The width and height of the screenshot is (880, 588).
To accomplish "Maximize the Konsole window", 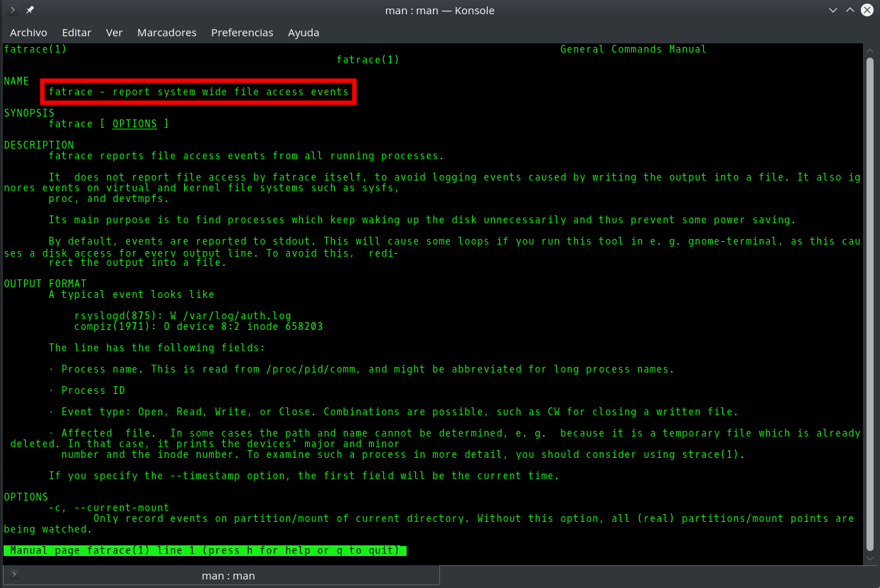I will point(850,11).
